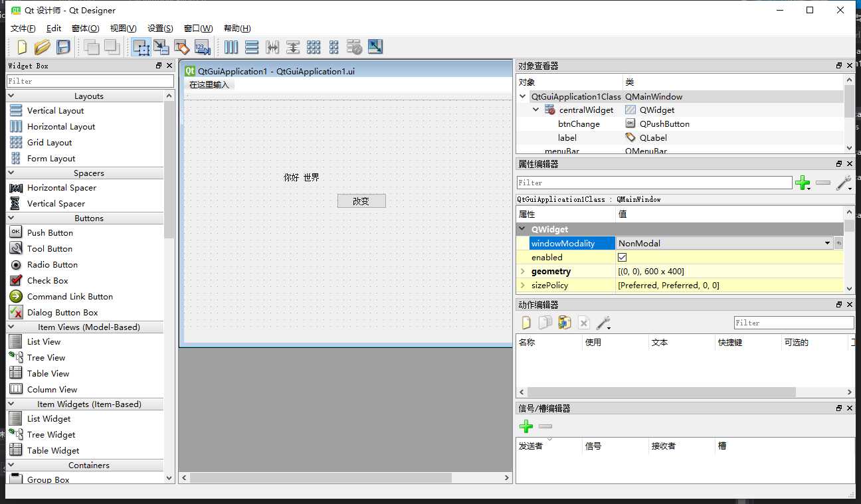Image resolution: width=861 pixels, height=504 pixels.
Task: Select the 你好 世界 label on the form
Action: [301, 177]
